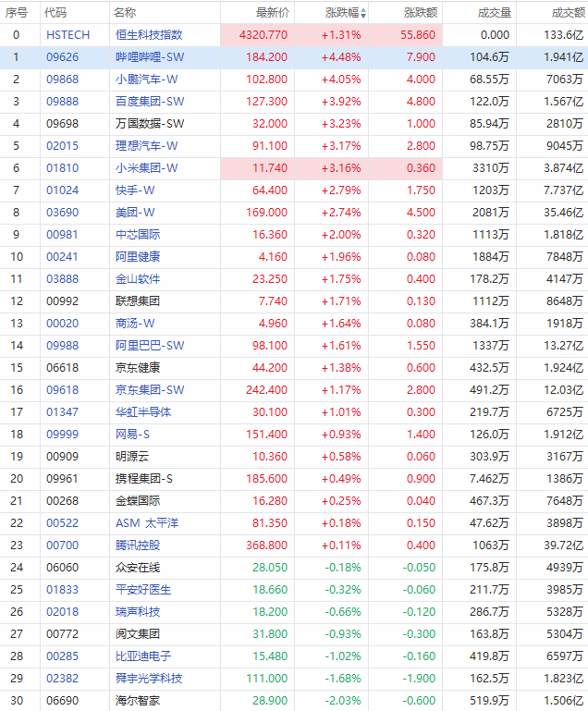This screenshot has width=588, height=711.
Task: Open 平安好医生 stock entry
Action: pos(143,591)
